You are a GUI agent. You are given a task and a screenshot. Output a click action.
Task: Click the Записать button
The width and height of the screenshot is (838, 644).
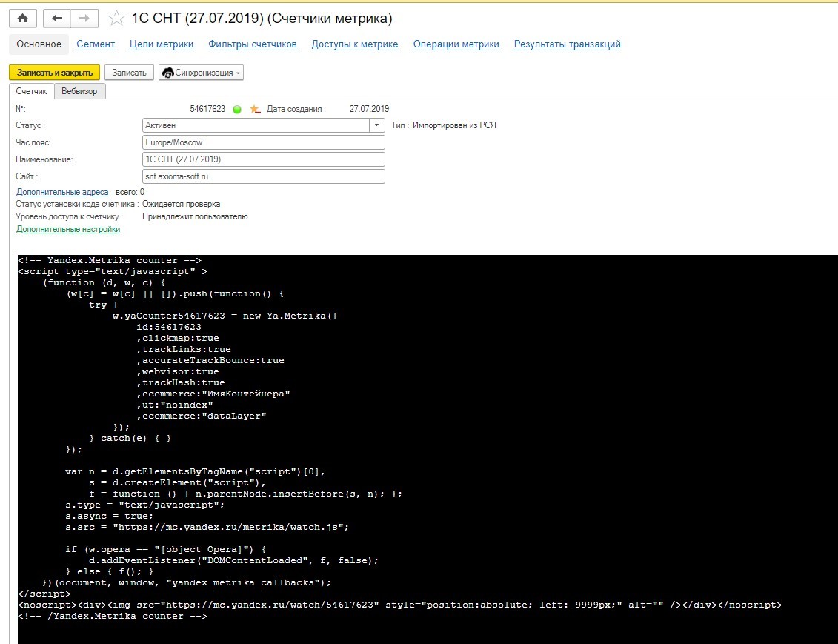pyautogui.click(x=129, y=73)
